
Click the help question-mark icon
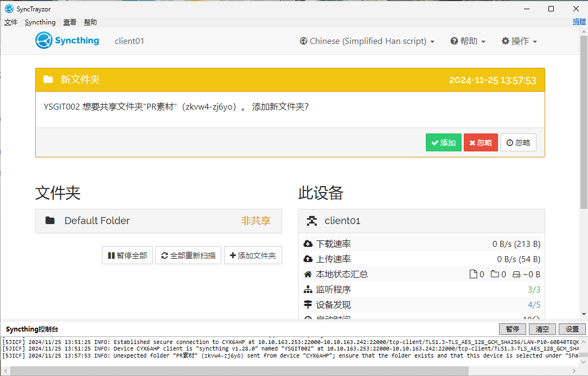click(454, 41)
